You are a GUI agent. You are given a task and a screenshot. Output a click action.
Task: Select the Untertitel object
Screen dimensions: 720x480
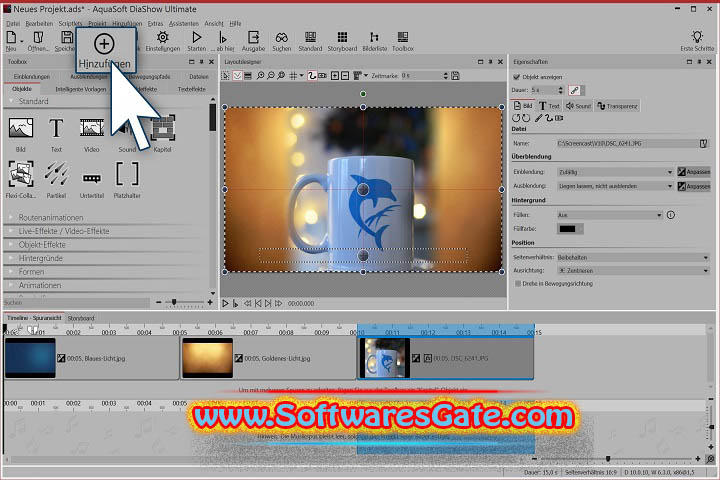(91, 184)
